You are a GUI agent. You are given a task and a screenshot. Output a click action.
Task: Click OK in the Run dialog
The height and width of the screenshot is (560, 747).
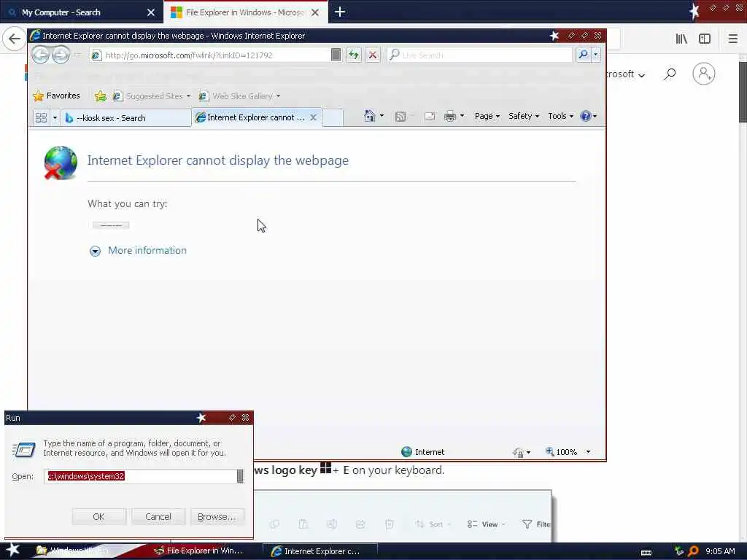pos(99,517)
